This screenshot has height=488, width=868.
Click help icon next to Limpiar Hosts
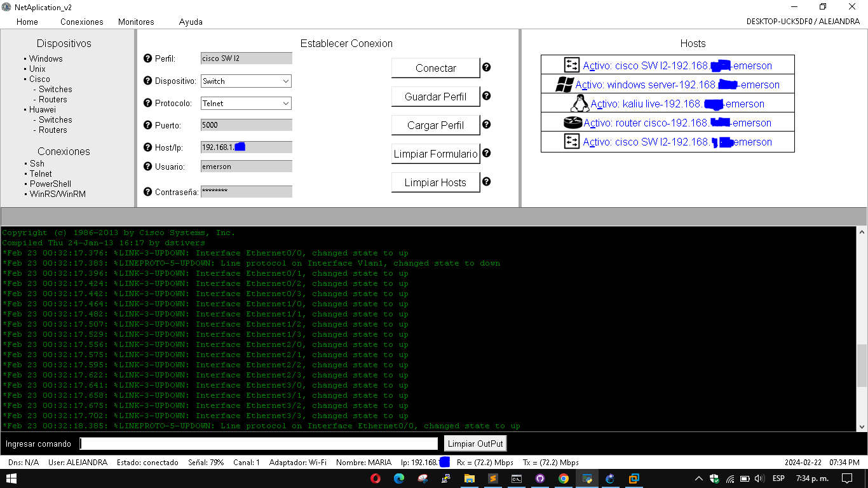(487, 182)
